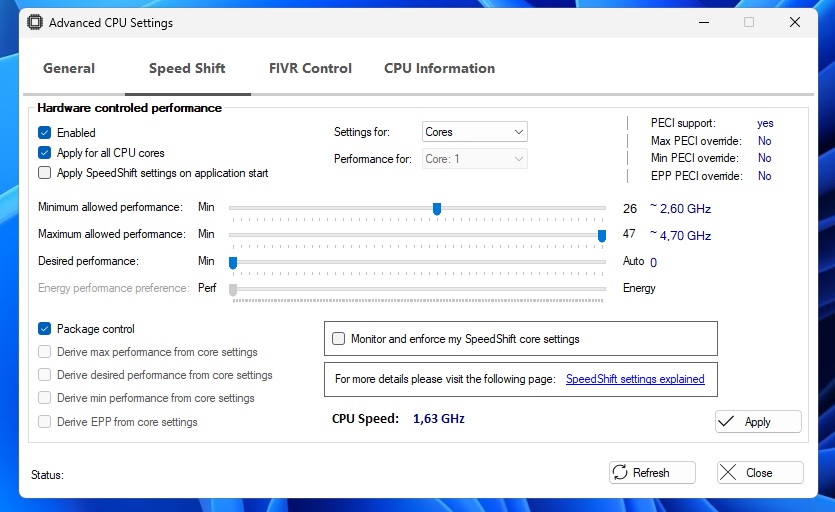
Task: Click the Hardware controled performance heading
Action: (129, 108)
